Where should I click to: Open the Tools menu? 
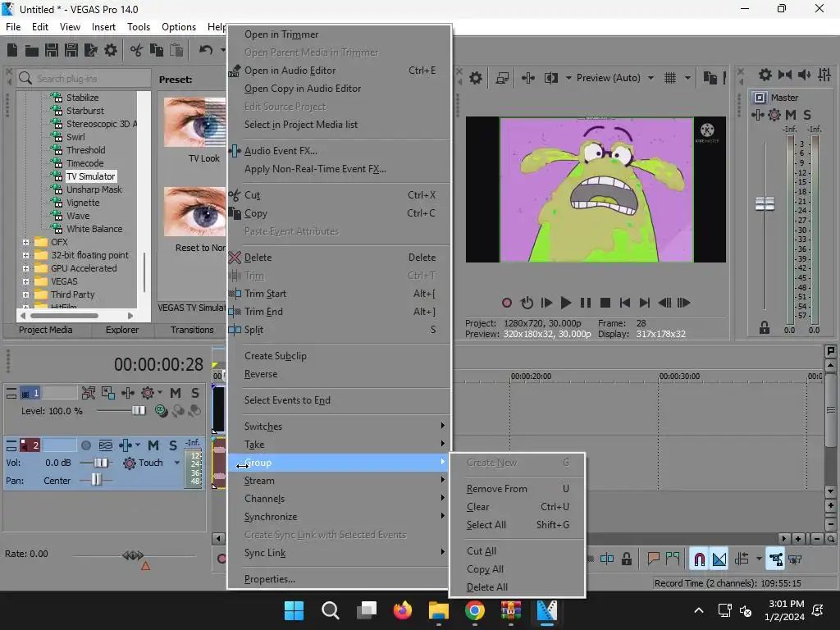click(138, 27)
